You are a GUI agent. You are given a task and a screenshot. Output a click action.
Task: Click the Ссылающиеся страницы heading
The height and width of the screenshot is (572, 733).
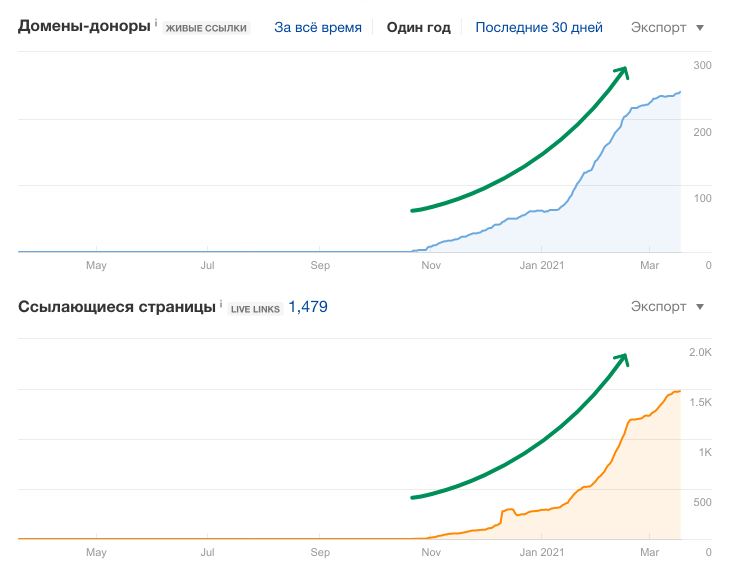[116, 306]
